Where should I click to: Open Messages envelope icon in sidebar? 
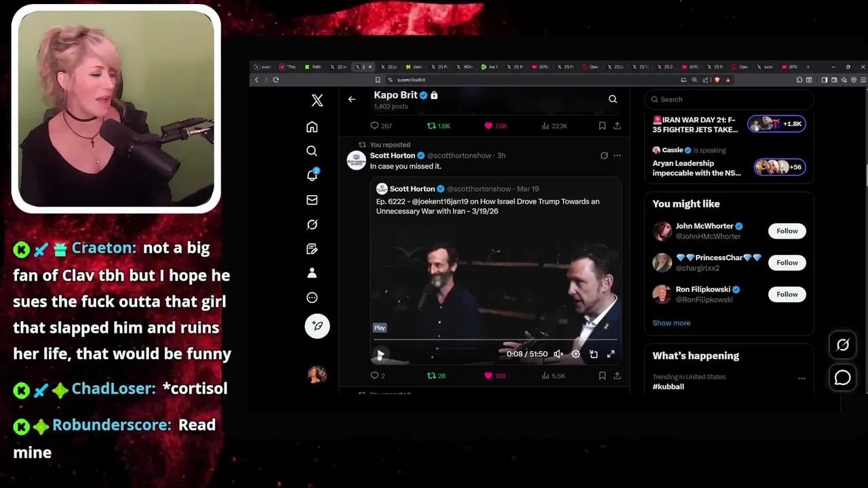tap(312, 200)
